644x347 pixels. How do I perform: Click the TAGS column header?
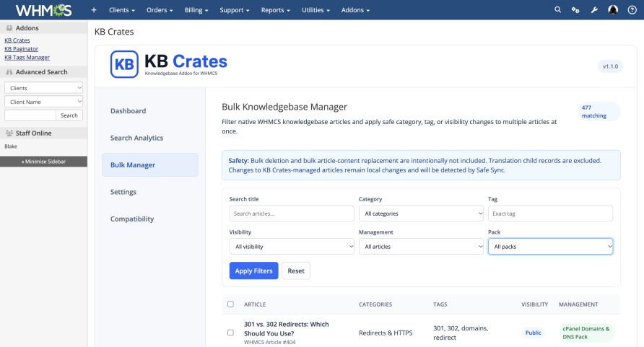440,304
